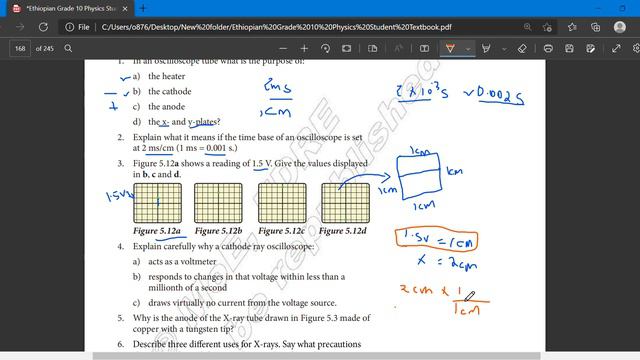The image size is (640, 360).
Task: Click the text "the anode"
Action: click(x=167, y=107)
